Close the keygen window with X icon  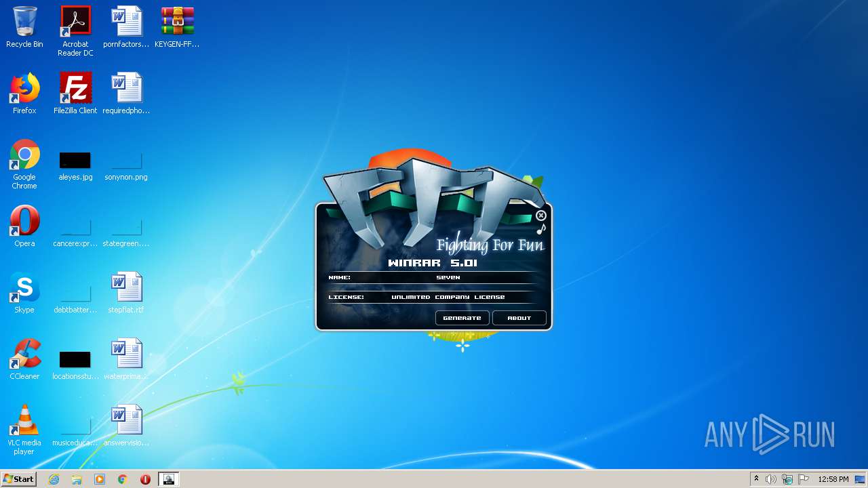pyautogui.click(x=540, y=216)
